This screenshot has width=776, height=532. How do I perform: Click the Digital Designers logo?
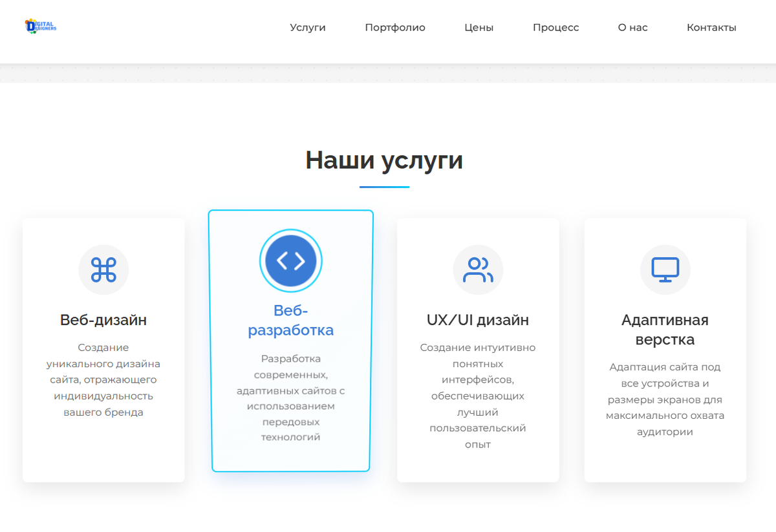(x=41, y=27)
